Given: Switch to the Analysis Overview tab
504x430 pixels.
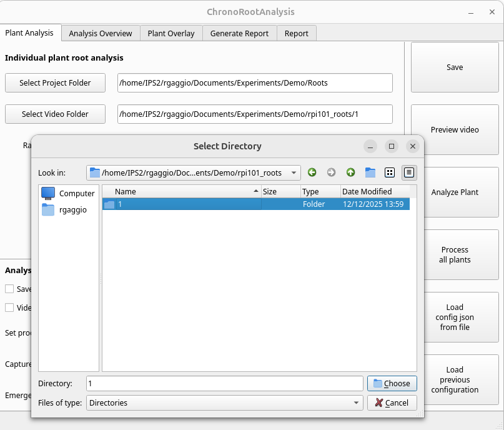Looking at the screenshot, I should 100,32.
